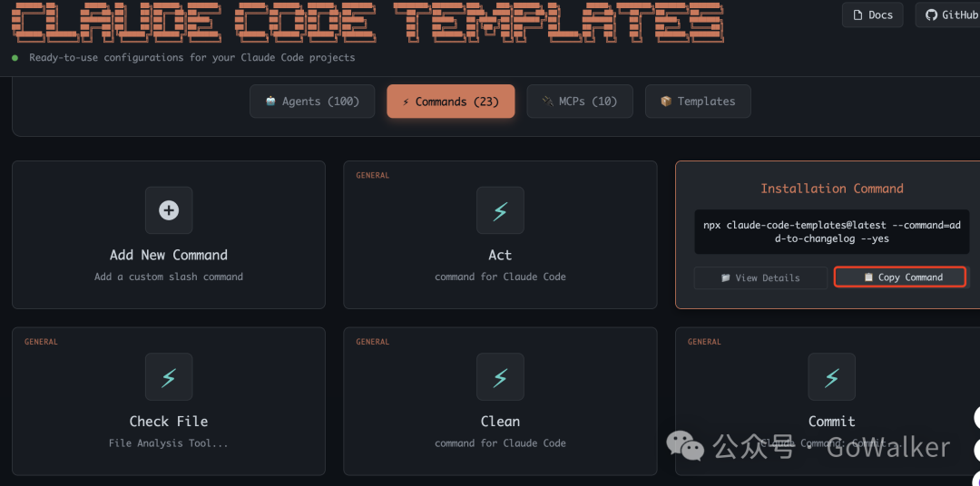The width and height of the screenshot is (980, 486).
Task: Open the Docs link button
Action: (873, 15)
